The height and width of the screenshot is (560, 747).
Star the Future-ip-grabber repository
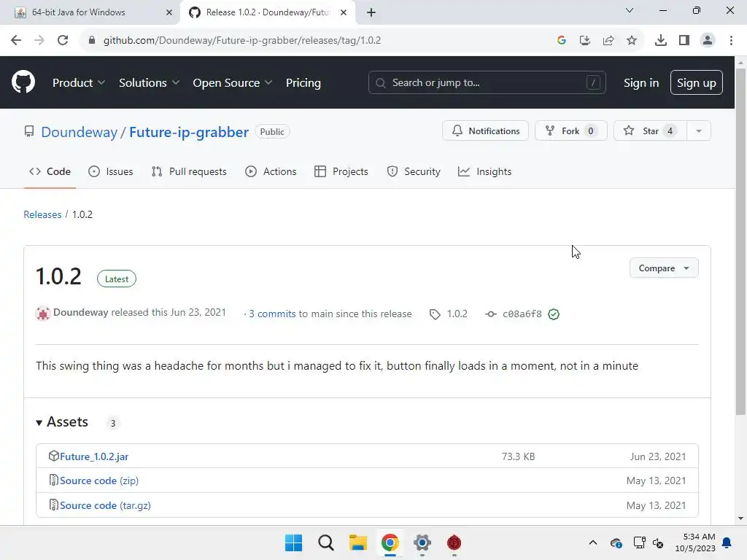(x=650, y=131)
